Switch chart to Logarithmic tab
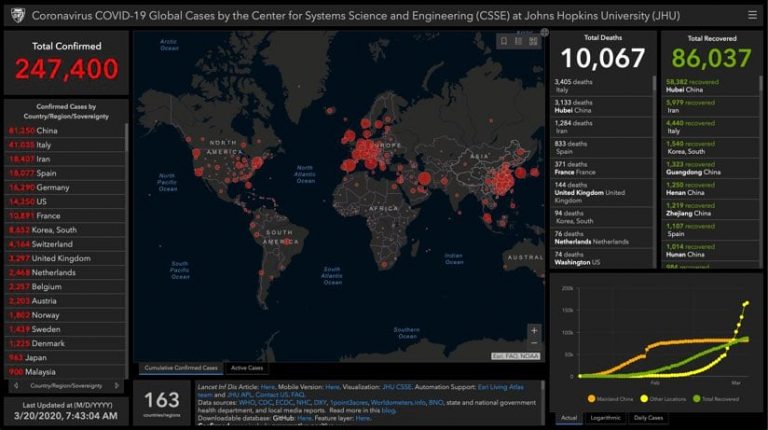Screen dimensions: 768x430 pyautogui.click(x=605, y=418)
